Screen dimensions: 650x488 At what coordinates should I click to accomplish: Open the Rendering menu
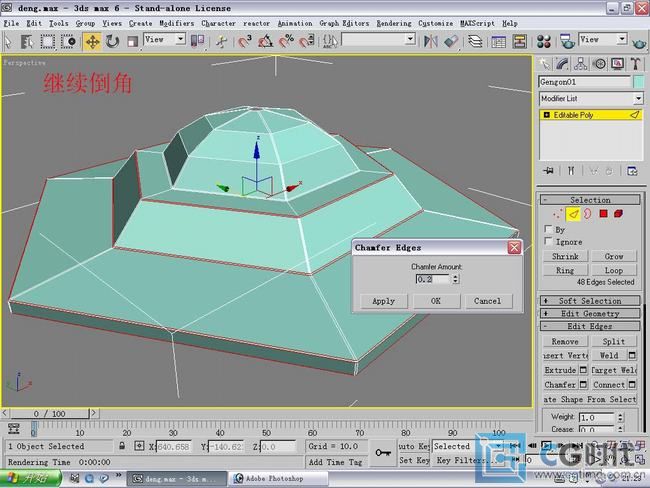[x=394, y=23]
